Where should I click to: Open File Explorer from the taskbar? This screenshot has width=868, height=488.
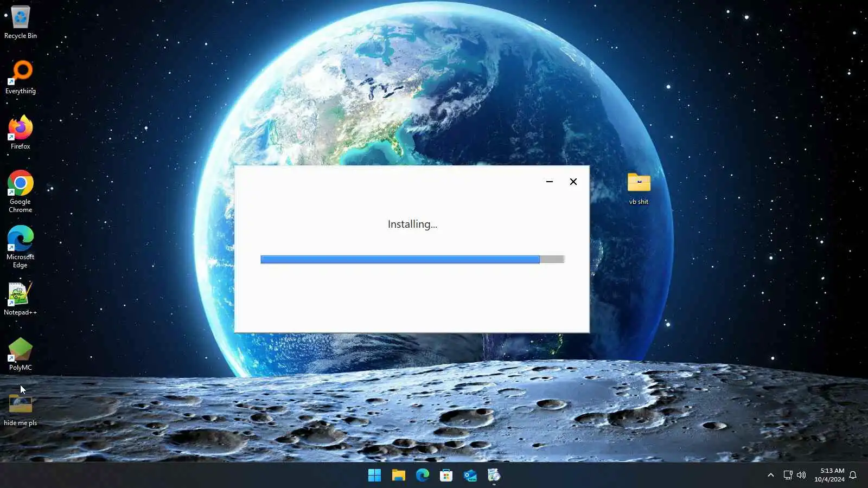[x=399, y=476]
